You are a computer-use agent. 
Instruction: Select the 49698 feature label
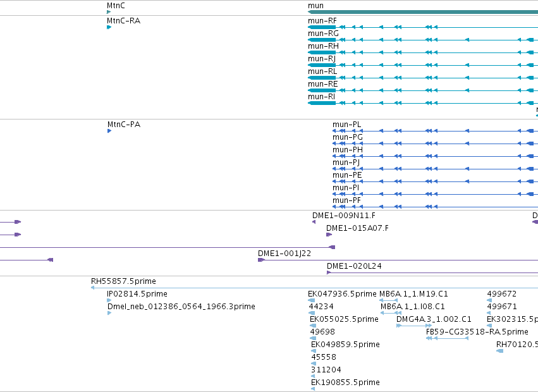(322, 332)
